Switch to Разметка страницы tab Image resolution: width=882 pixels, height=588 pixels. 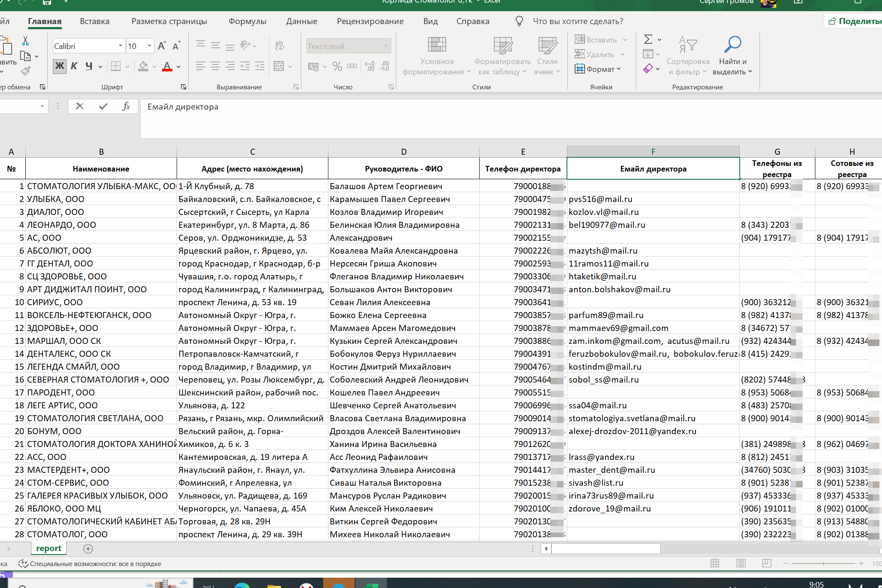[169, 21]
